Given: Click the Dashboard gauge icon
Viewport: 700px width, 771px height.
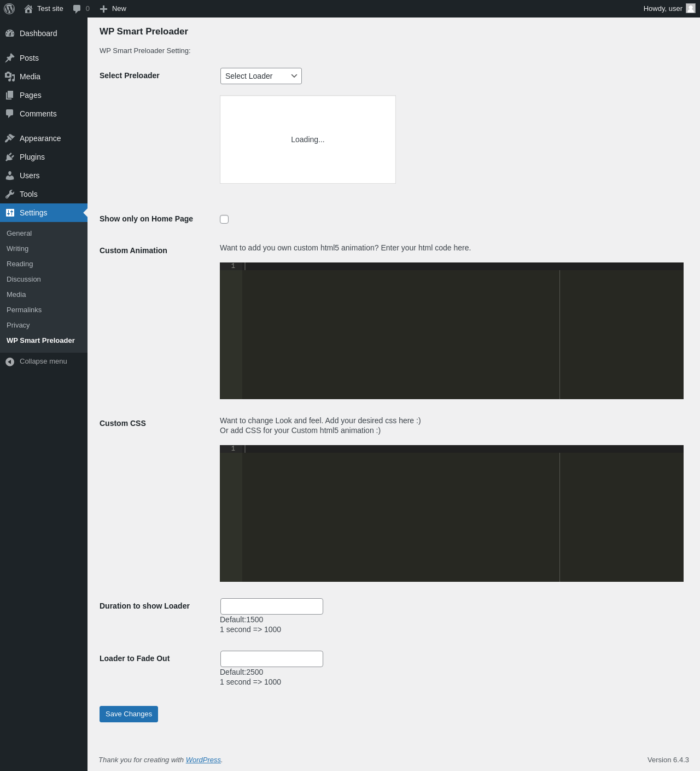Looking at the screenshot, I should tap(10, 33).
